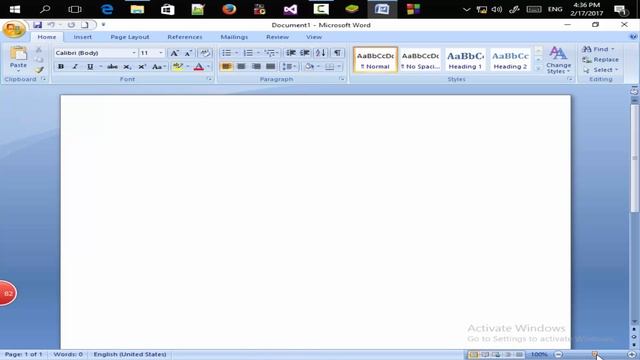The height and width of the screenshot is (360, 640).
Task: Select the Normal style
Action: (375, 60)
